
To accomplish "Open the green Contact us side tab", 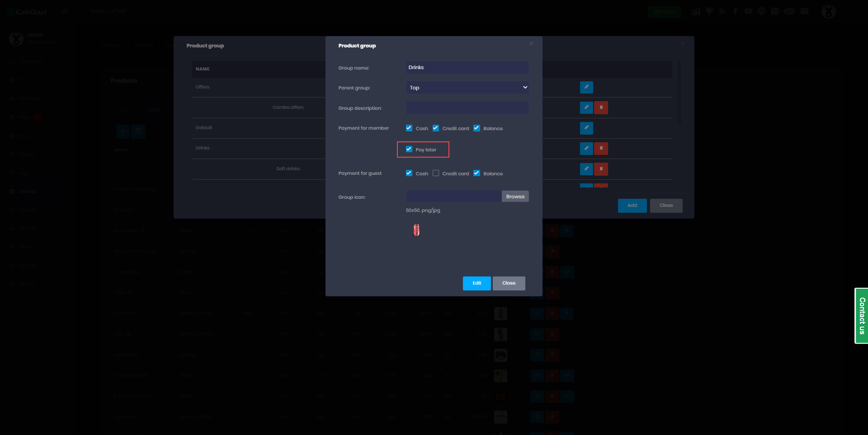I will coord(862,316).
